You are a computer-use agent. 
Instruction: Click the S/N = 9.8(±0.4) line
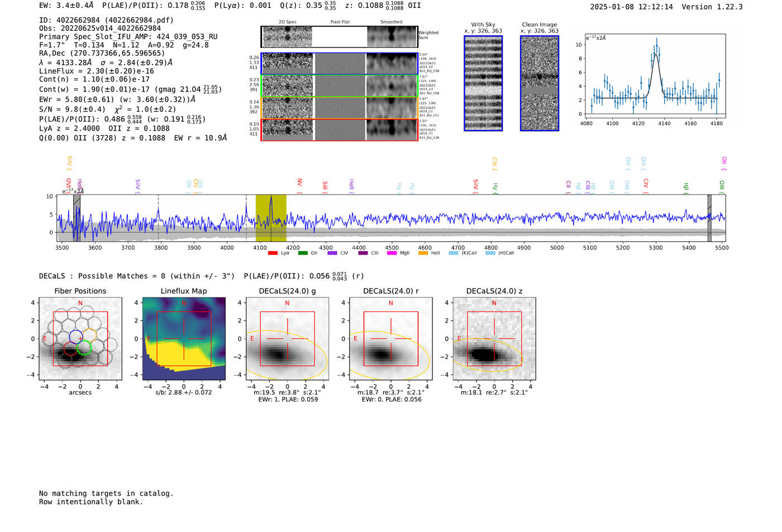pos(108,109)
